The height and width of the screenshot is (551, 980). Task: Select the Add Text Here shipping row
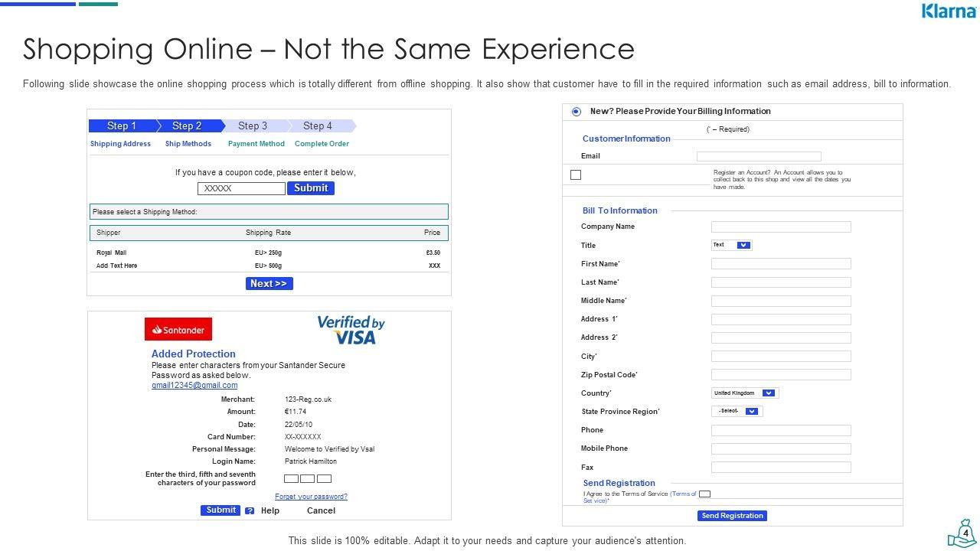269,266
